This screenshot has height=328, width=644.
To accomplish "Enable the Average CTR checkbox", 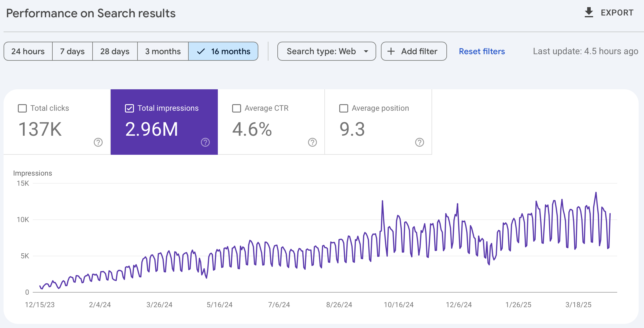I will point(237,108).
